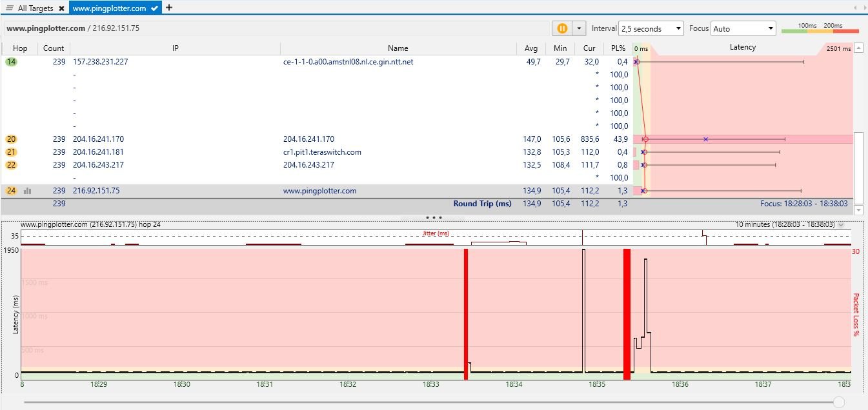Click the 18:36 time label on the timeline
This screenshot has height=410, width=868.
[680, 384]
